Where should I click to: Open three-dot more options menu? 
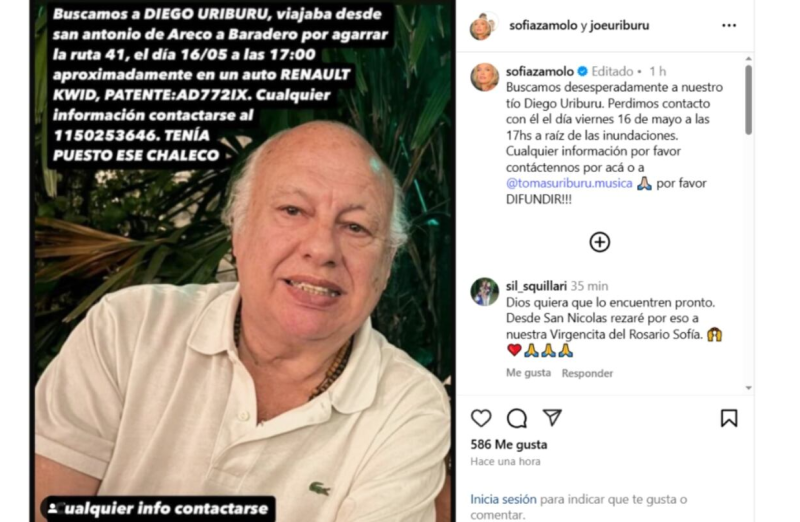coord(729,26)
